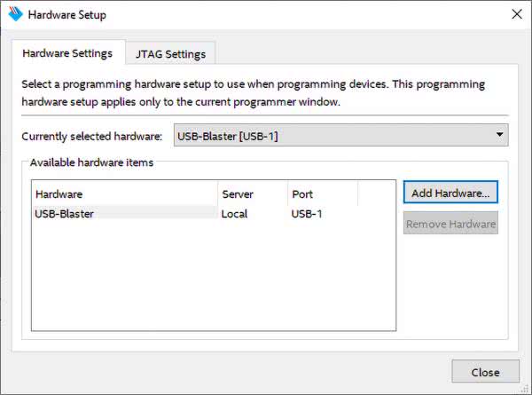The width and height of the screenshot is (532, 395).
Task: Click the Available hardware items group label
Action: coord(91,162)
